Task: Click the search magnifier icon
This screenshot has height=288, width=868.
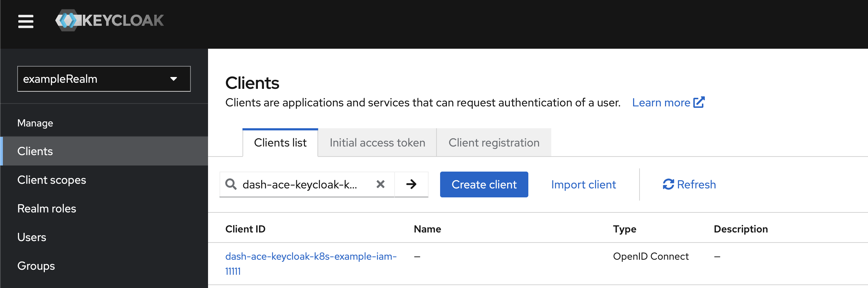Action: 231,184
